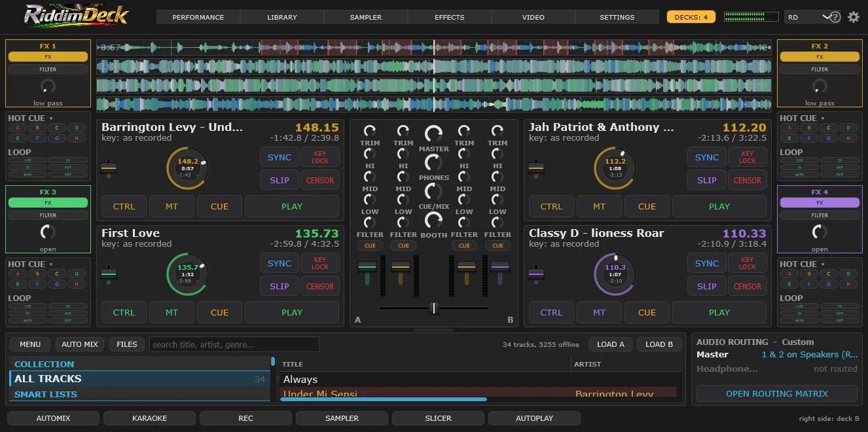Viewport: 868px width, 432px height.
Task: Set hot cue H on top-right deck
Action: click(x=848, y=138)
